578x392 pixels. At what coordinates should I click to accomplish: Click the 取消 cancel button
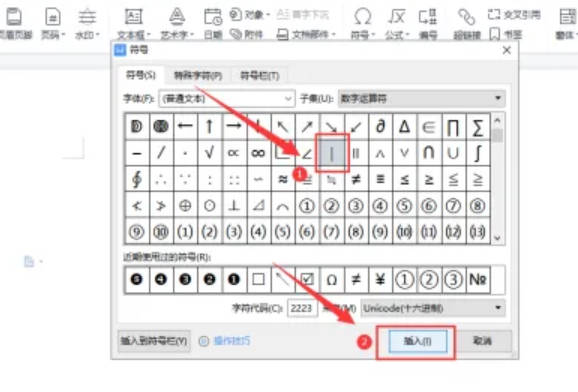[x=483, y=341]
